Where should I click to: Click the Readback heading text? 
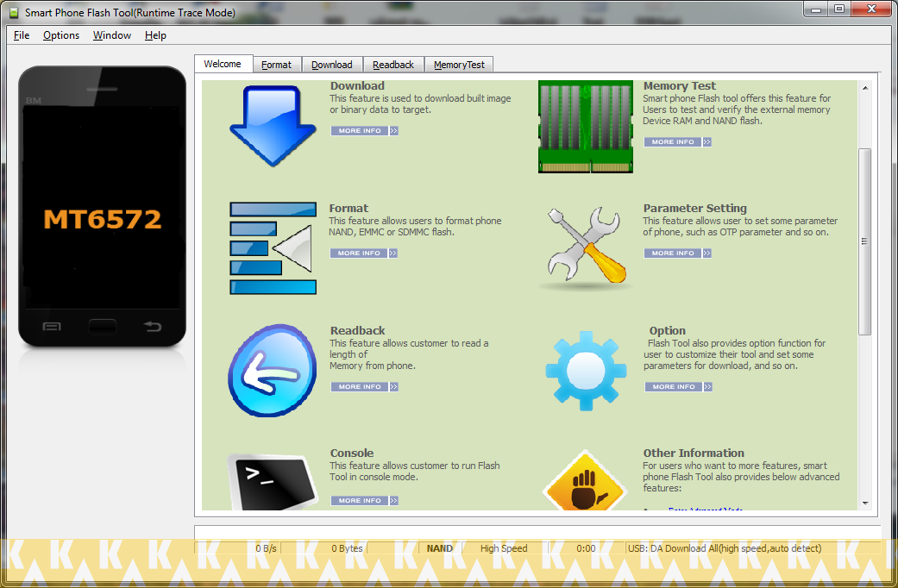[x=357, y=331]
